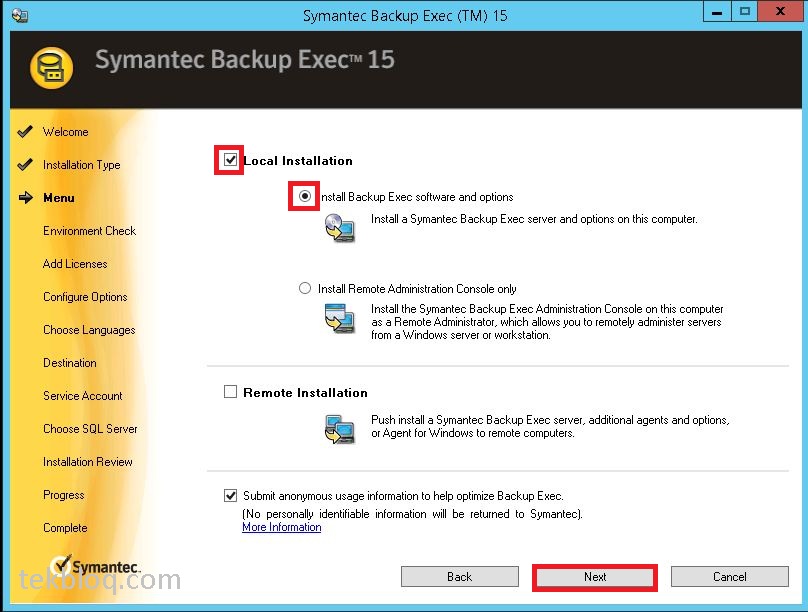Click the Symantec Backup Exec 15 banner title

[245, 59]
